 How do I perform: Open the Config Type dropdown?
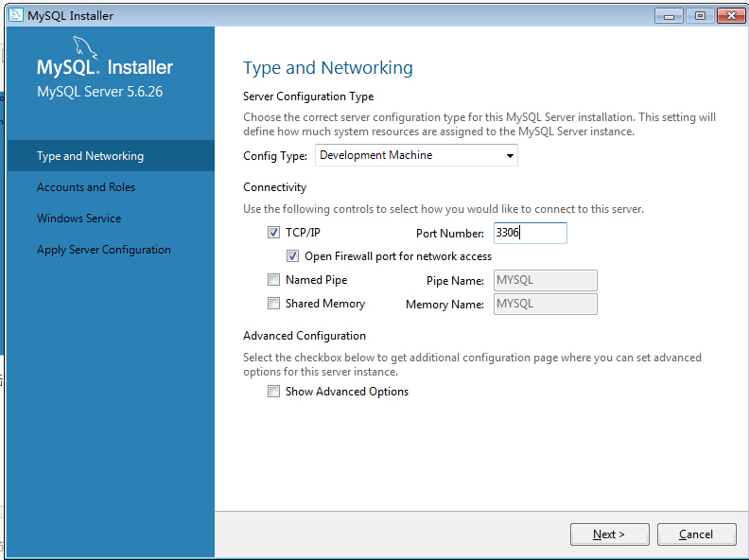click(416, 155)
